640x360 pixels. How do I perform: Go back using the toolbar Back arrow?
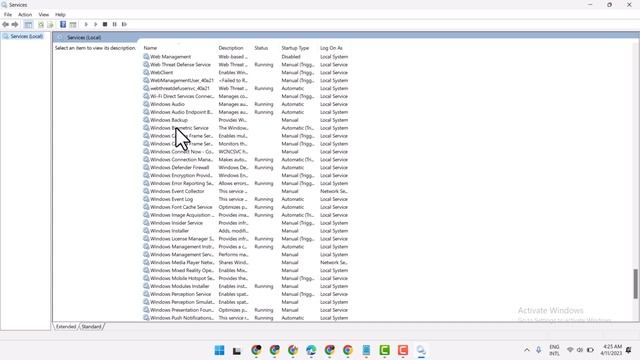click(x=6, y=24)
